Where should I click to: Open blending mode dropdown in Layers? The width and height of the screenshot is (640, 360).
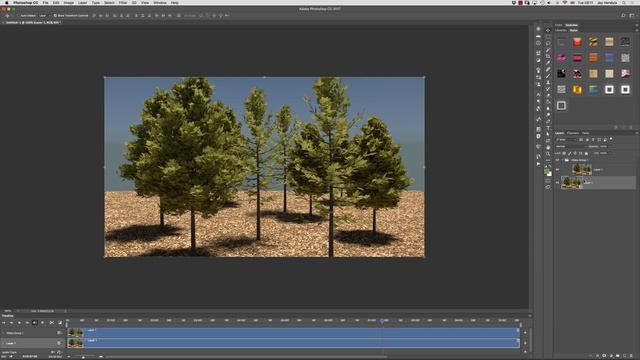[x=571, y=146]
